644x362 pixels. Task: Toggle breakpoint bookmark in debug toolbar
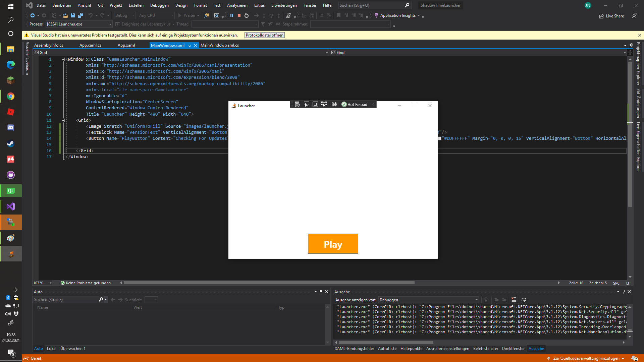(339, 15)
